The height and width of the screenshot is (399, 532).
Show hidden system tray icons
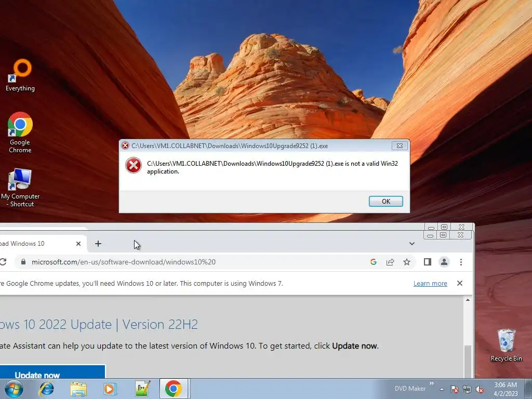pos(442,389)
